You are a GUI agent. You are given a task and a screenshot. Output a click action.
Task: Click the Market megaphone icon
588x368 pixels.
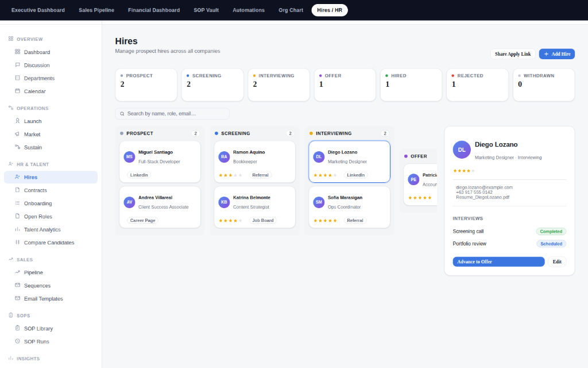(x=18, y=134)
